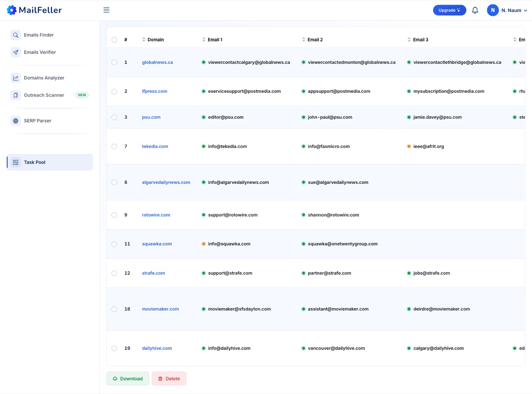Select the rotowire.com row checkbox
The image size is (532, 394).
point(114,215)
